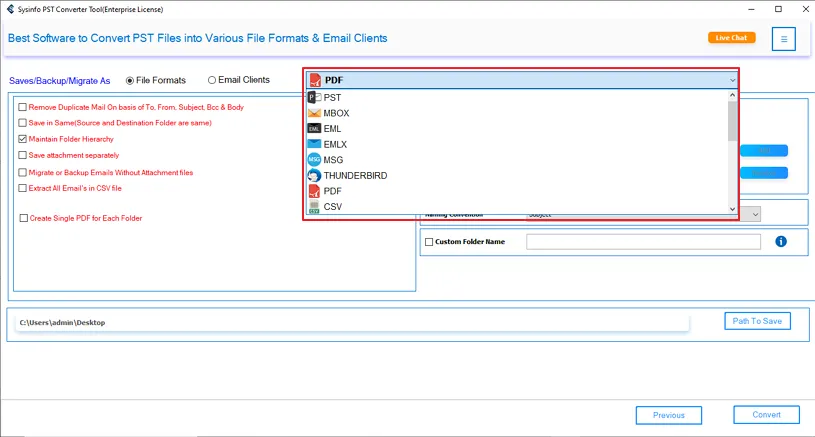
Task: Open the Naming Convention dropdown arrow
Action: [x=755, y=214]
